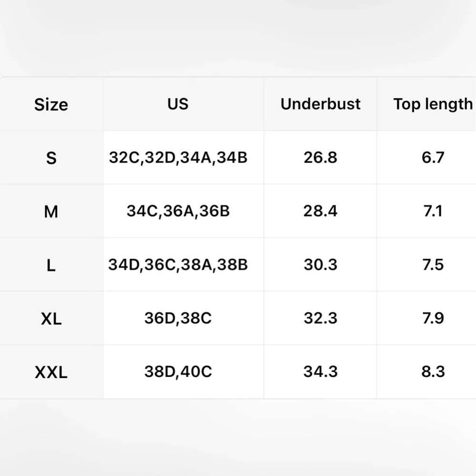
Task: Select the 36D,38C US sizes cell
Action: click(178, 318)
